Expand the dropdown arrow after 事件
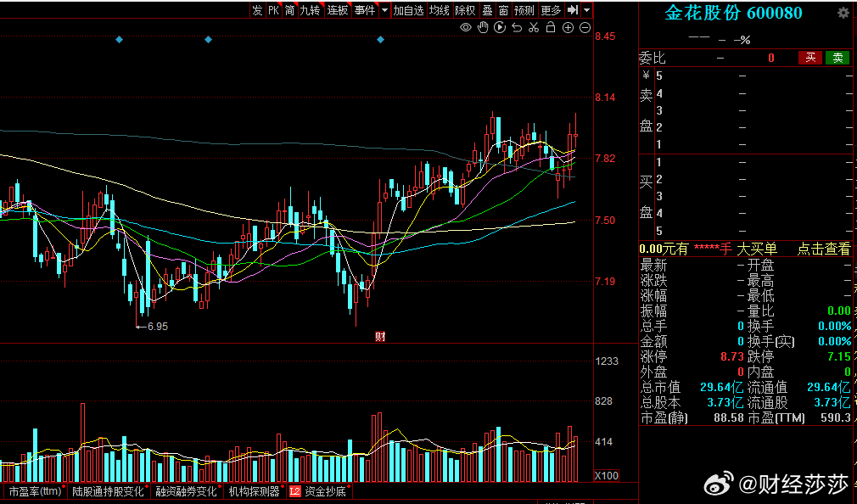Image resolution: width=857 pixels, height=504 pixels. [x=385, y=10]
